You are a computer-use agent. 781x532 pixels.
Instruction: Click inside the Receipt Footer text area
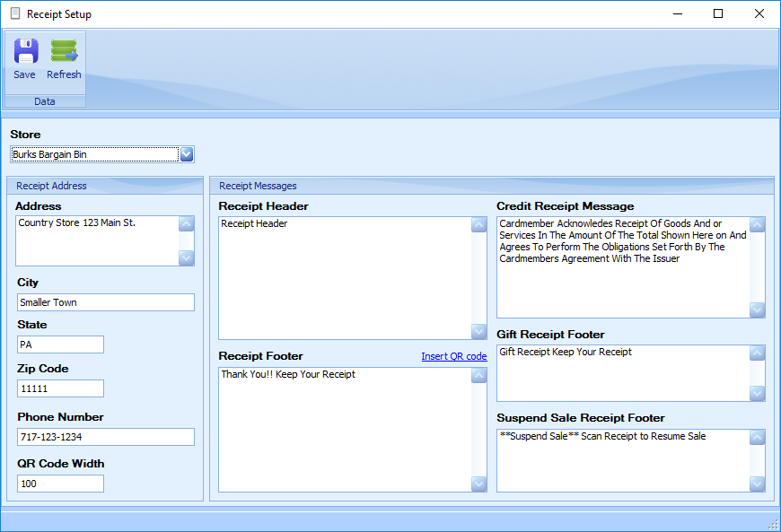[x=345, y=429]
